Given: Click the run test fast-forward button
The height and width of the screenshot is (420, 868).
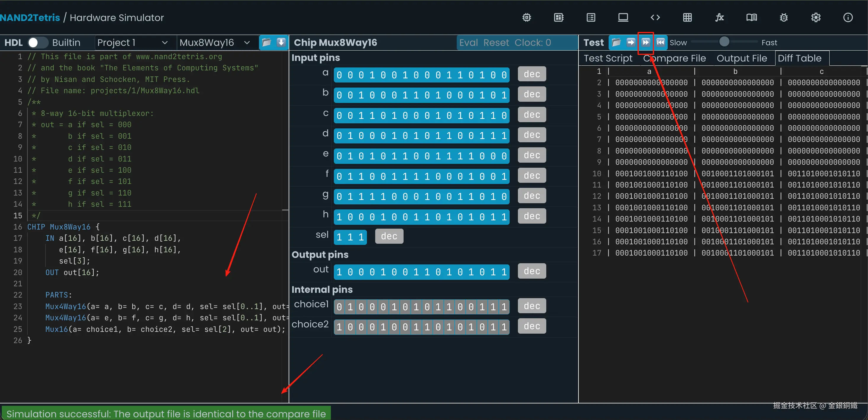Looking at the screenshot, I should (645, 43).
